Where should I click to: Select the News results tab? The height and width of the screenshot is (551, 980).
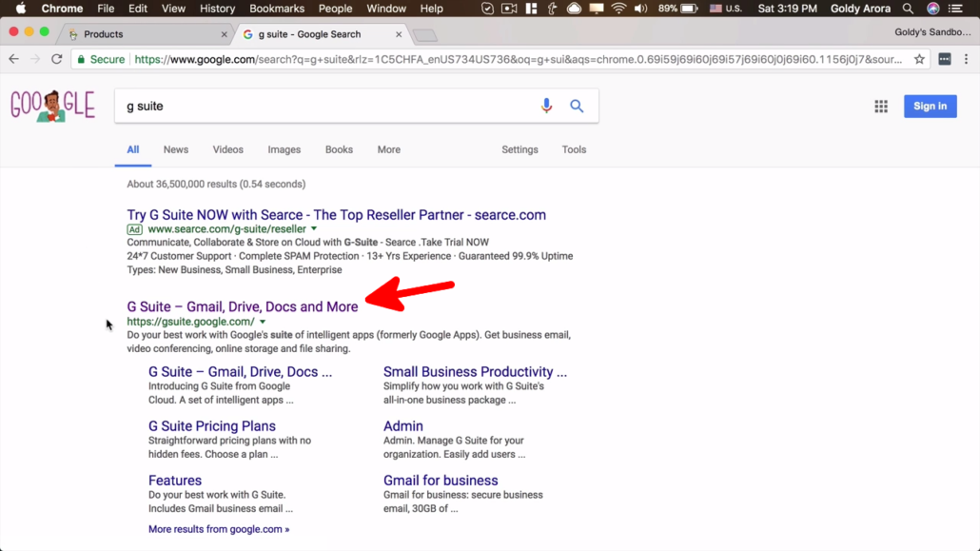pyautogui.click(x=176, y=149)
